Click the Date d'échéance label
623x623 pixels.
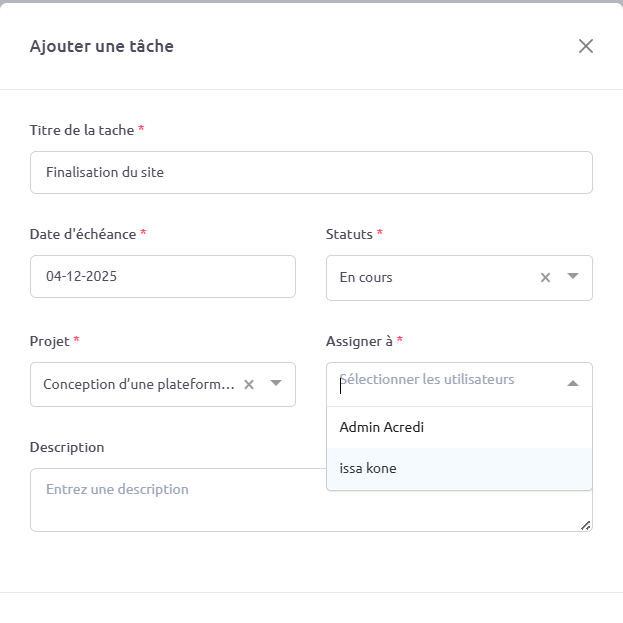click(83, 234)
